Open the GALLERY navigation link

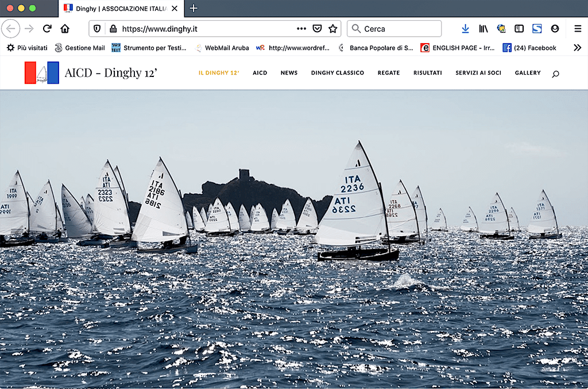[x=528, y=73]
